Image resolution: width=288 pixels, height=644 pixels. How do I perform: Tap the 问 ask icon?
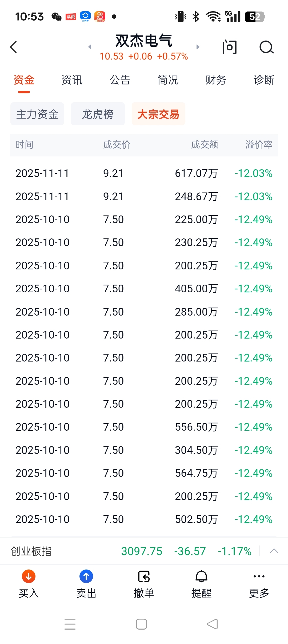[x=229, y=47]
